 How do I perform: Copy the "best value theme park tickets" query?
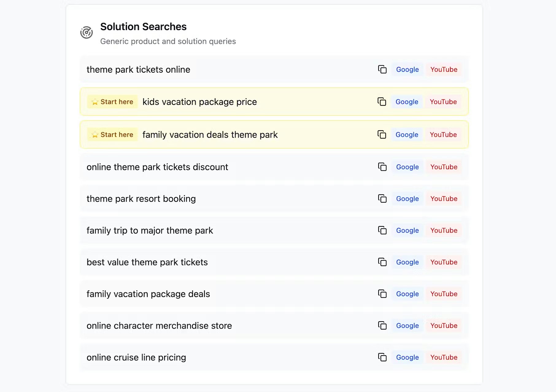tap(382, 262)
